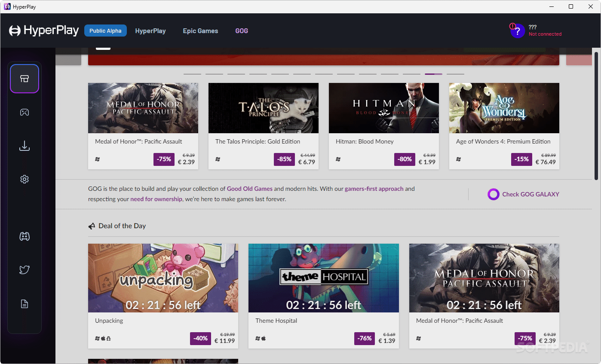601x364 pixels.
Task: Click Windows icon on Talos Principle card
Action: pyautogui.click(x=218, y=159)
